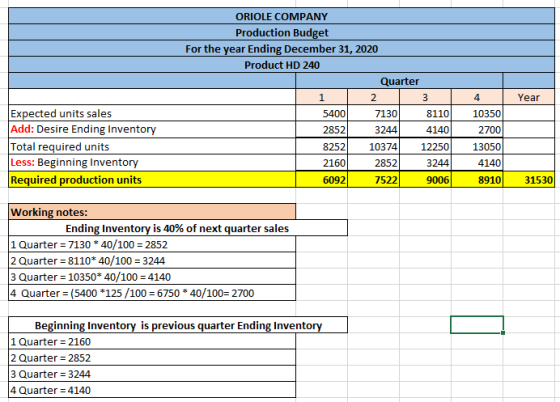Click the '4 Quarter = 4140' note
This screenshot has height=402, width=560.
point(152,390)
